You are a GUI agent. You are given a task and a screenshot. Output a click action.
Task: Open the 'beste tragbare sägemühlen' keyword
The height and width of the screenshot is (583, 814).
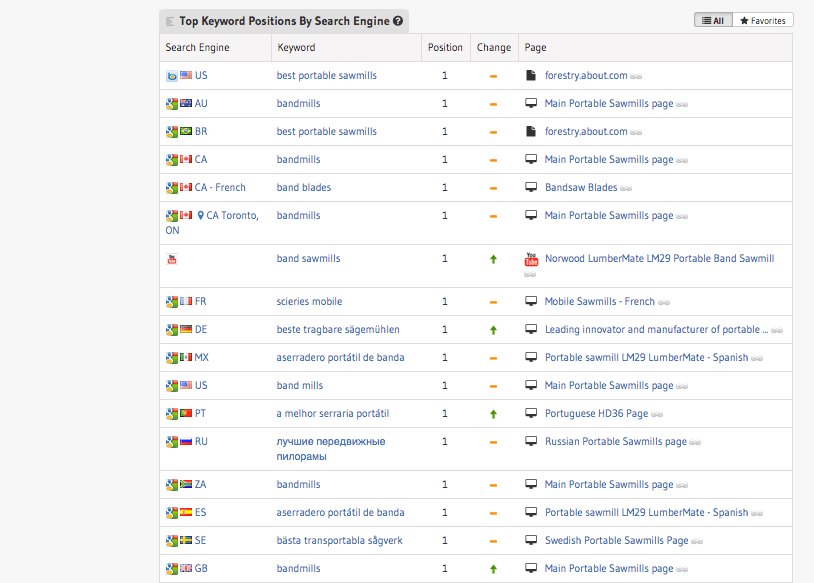pos(338,330)
